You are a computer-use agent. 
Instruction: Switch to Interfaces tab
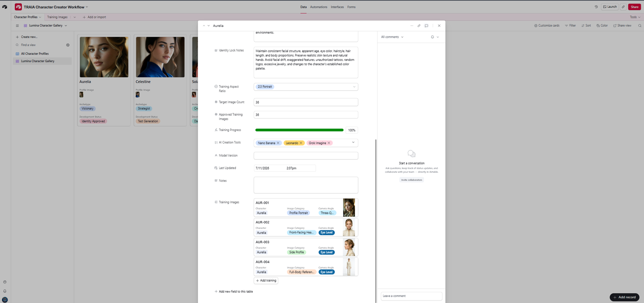click(x=337, y=7)
